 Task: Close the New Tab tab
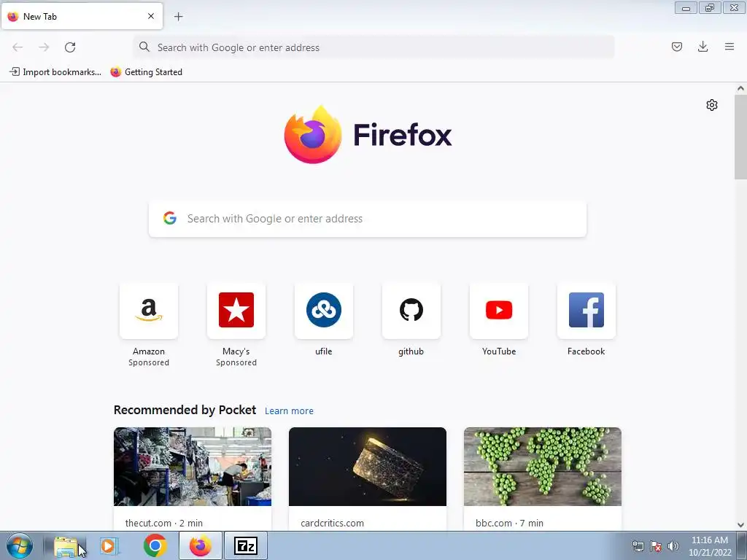151,16
